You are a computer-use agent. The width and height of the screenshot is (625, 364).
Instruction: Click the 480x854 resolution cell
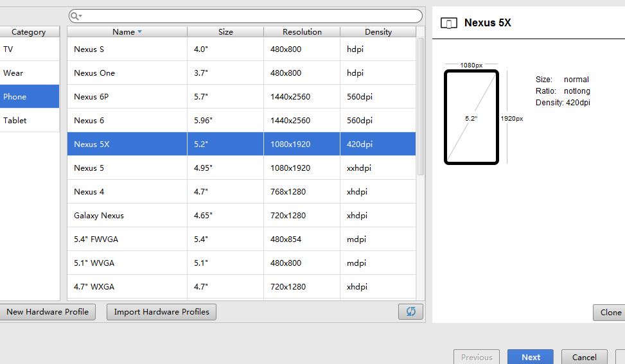click(302, 239)
